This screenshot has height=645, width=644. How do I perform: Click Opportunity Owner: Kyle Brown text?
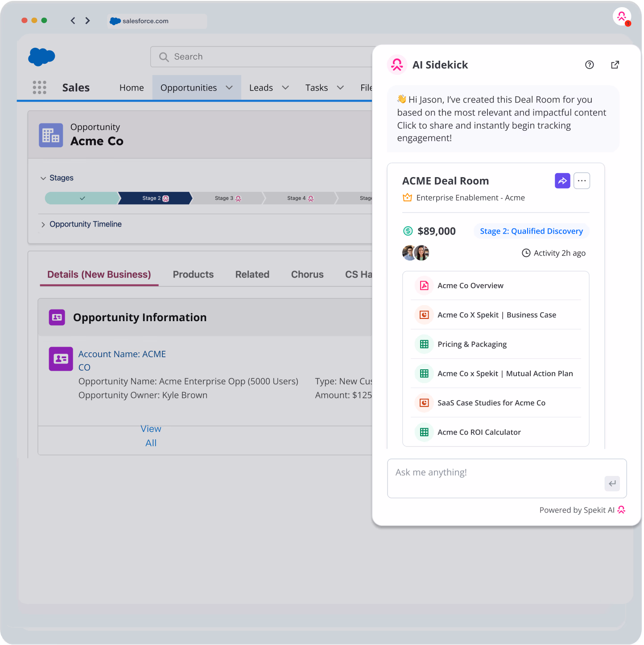(x=143, y=395)
